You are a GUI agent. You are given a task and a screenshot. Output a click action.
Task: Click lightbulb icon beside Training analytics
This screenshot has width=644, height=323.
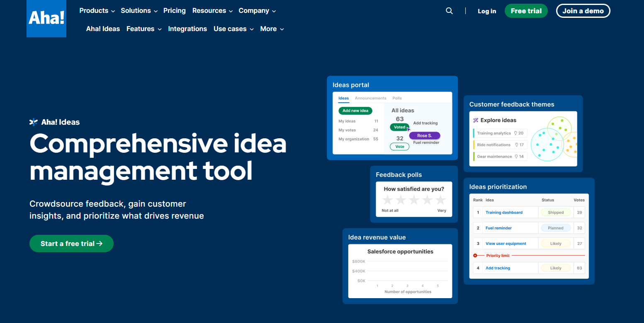pyautogui.click(x=515, y=133)
